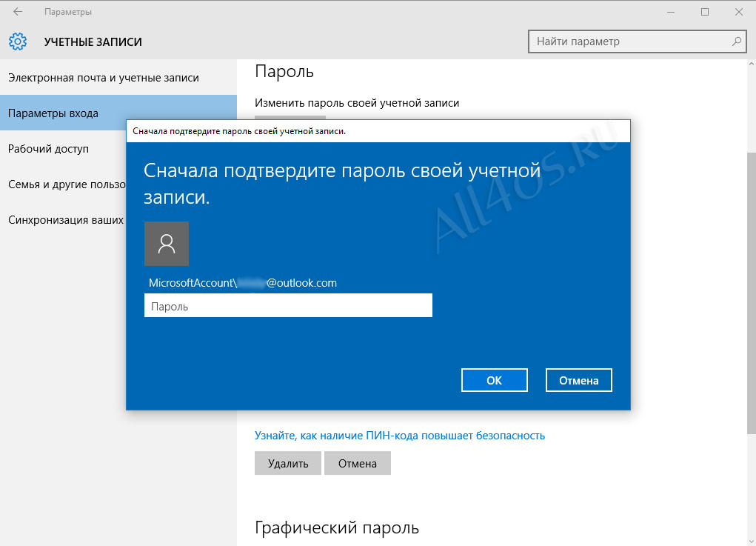This screenshot has height=546, width=756.
Task: Maximize the Параметры window
Action: coord(704,12)
